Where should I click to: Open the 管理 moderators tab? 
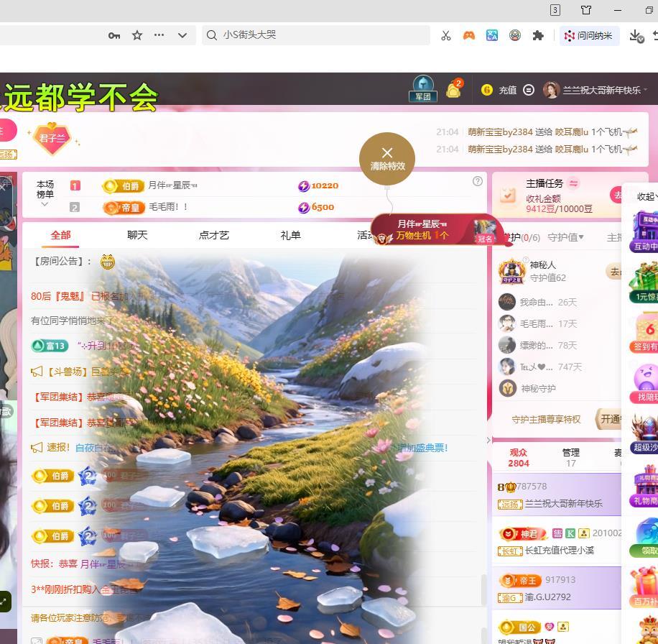point(570,453)
